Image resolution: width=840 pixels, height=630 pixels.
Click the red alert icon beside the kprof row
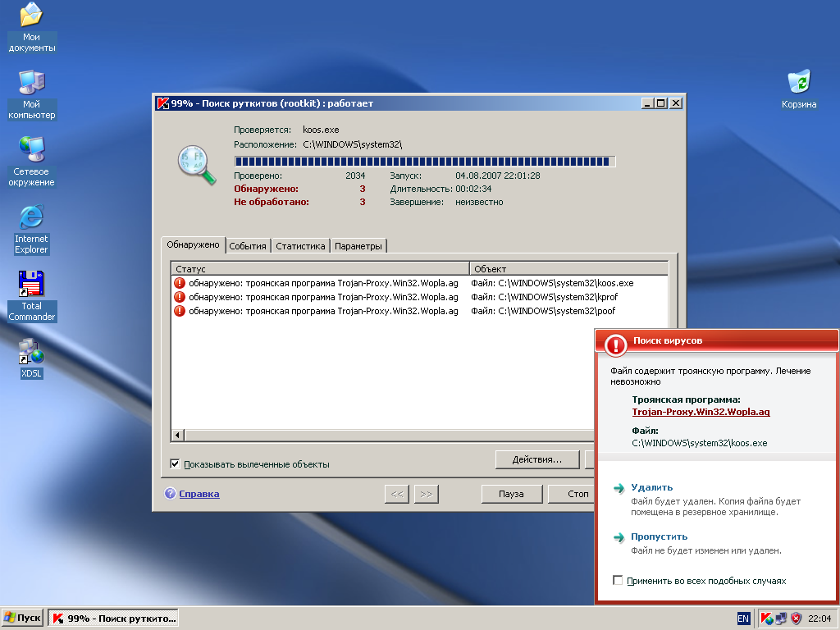[180, 297]
